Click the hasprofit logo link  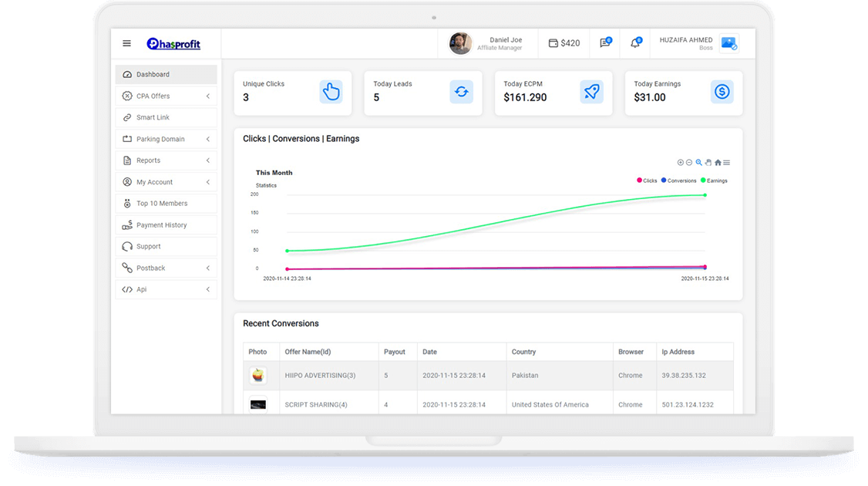pyautogui.click(x=175, y=43)
